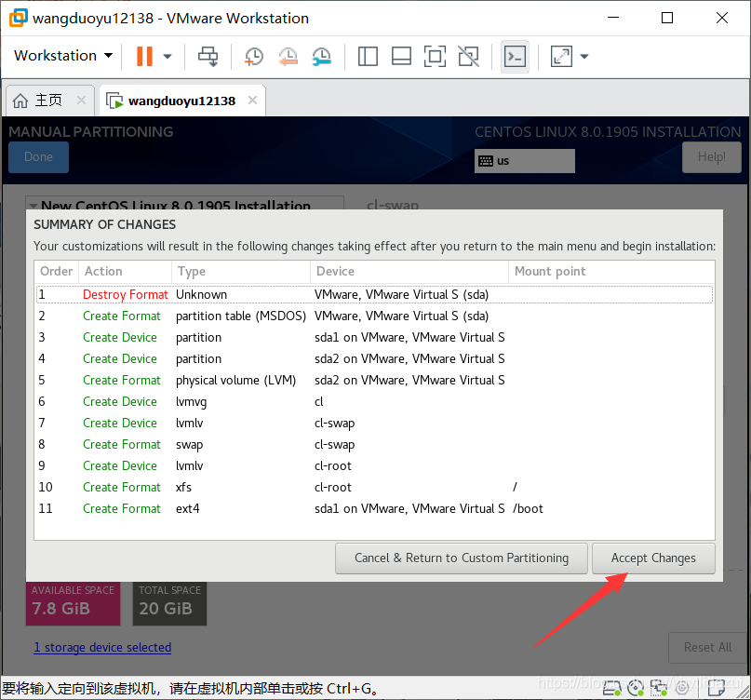Send Ctrl+Alt+Del to virtual machine

pyautogui.click(x=208, y=56)
